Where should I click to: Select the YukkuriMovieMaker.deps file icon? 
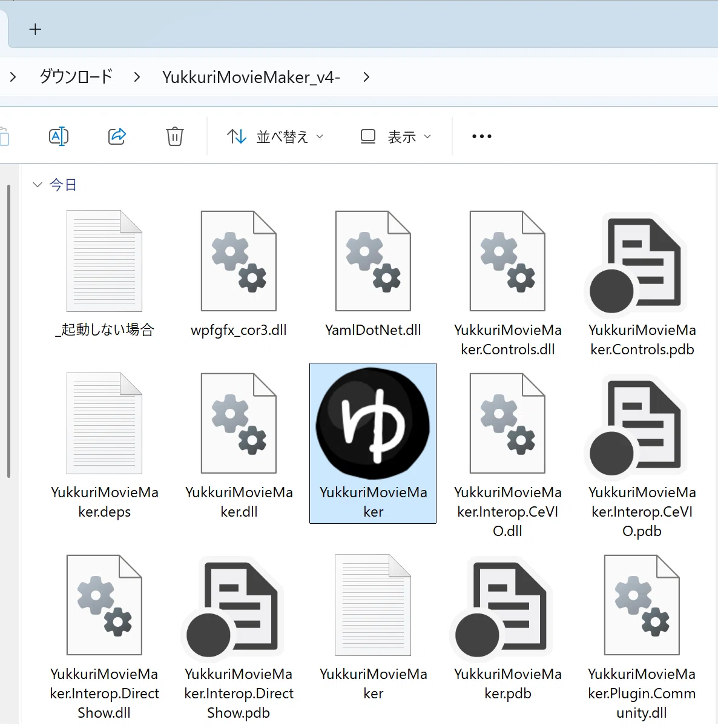[x=104, y=423]
